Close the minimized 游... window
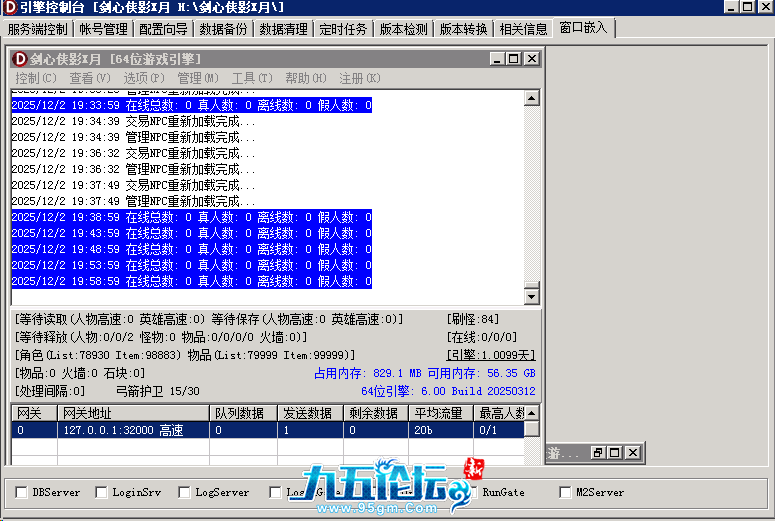This screenshot has height=521, width=775. 633,452
